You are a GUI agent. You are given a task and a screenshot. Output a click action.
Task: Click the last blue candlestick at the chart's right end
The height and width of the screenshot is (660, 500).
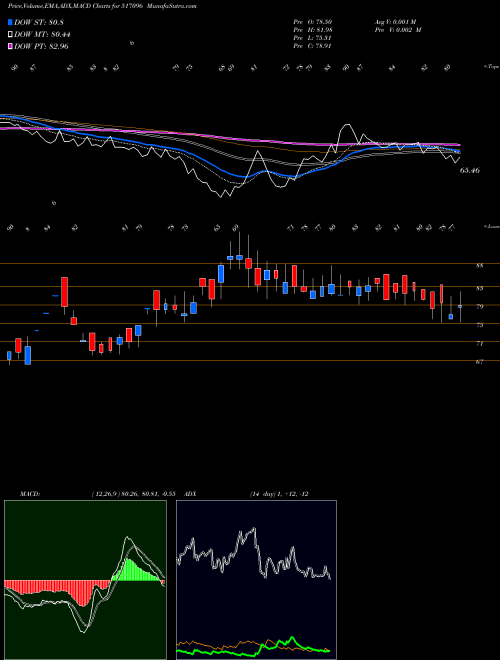(460, 306)
